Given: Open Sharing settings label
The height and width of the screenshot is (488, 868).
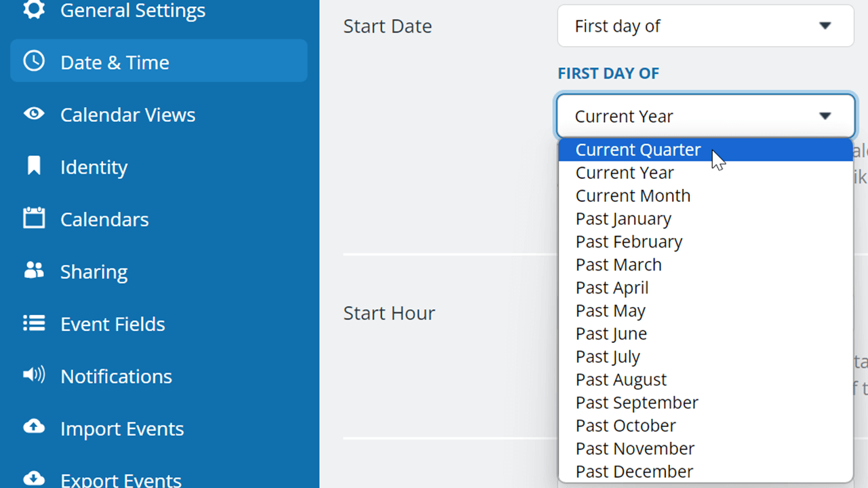Looking at the screenshot, I should [x=94, y=271].
